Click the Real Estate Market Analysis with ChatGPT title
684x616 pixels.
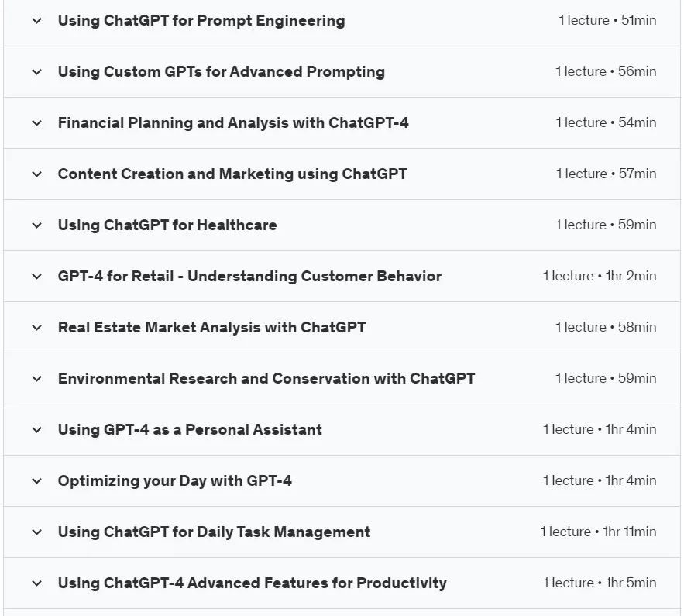pyautogui.click(x=211, y=327)
